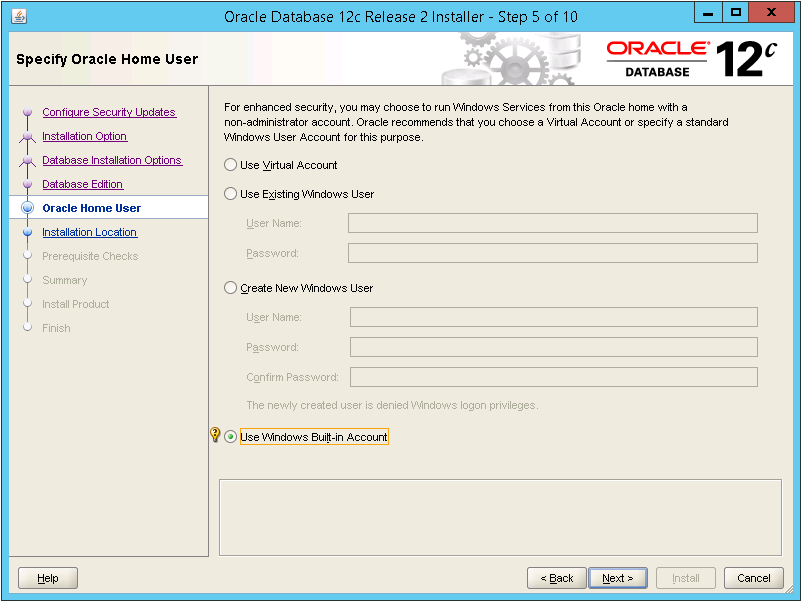Navigate to Database Edition step
This screenshot has height=601, width=802.
pyautogui.click(x=82, y=184)
